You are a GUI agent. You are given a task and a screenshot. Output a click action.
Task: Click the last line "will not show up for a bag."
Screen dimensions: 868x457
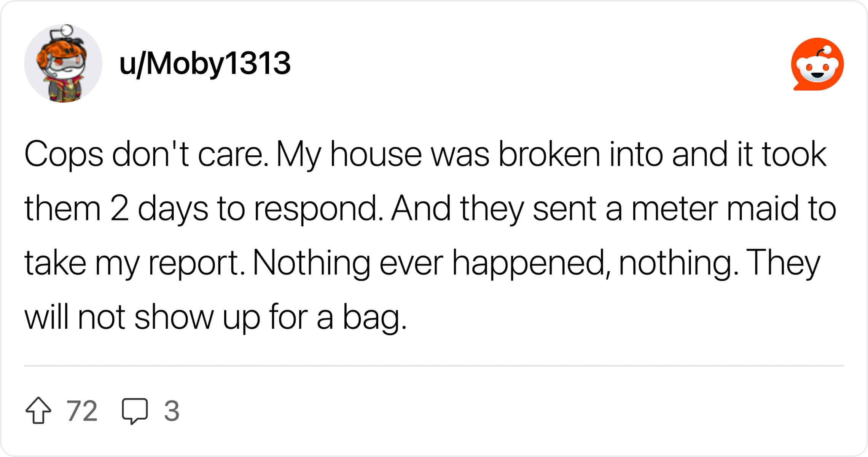pos(215,318)
